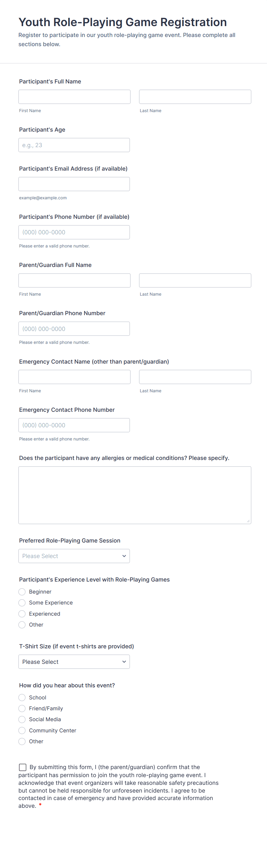Screen dimensions: 267x868
Task: Click the allergies and medical conditions textarea
Action: coord(135,495)
